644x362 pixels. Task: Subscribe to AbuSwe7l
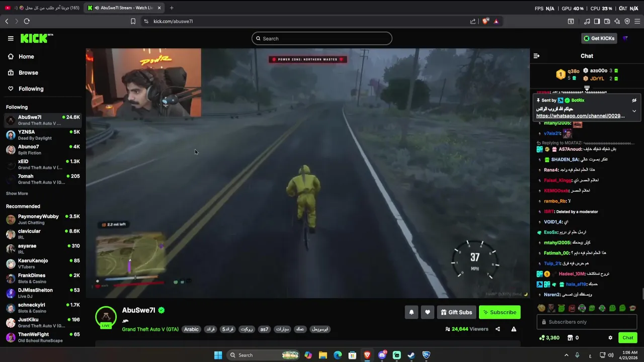(500, 312)
